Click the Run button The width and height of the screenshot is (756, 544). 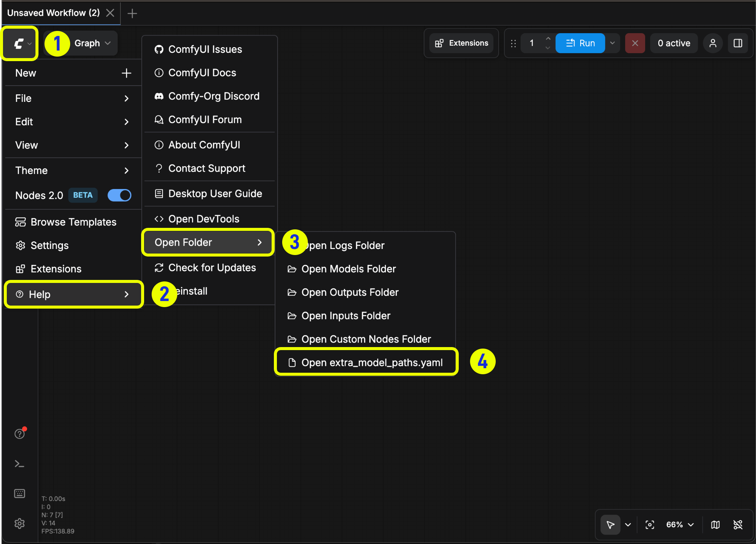click(x=581, y=43)
